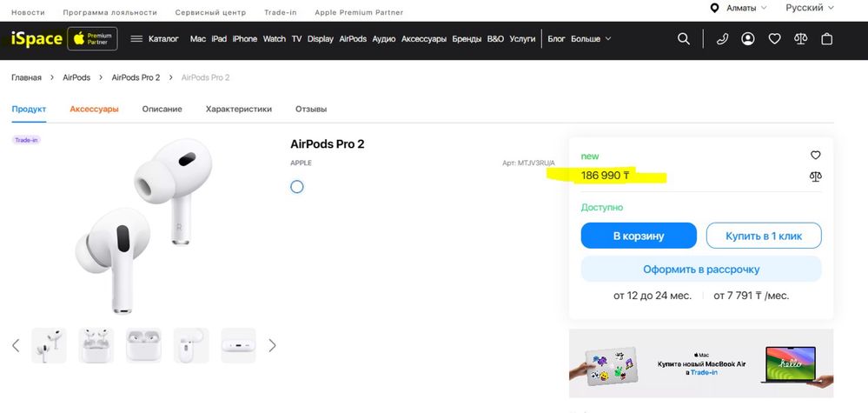Click Оформить в рассрочку button

[x=701, y=269]
